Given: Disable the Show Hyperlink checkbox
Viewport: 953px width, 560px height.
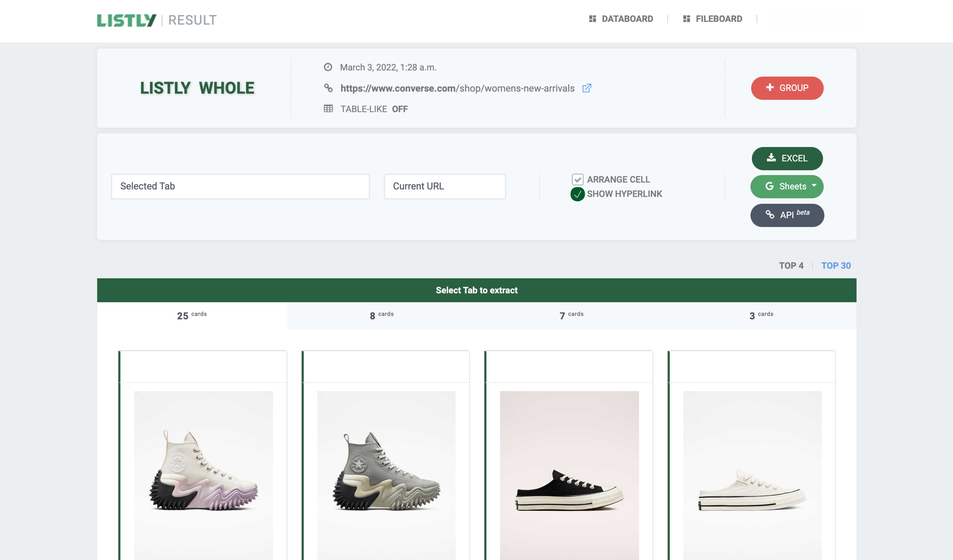Looking at the screenshot, I should (x=577, y=194).
